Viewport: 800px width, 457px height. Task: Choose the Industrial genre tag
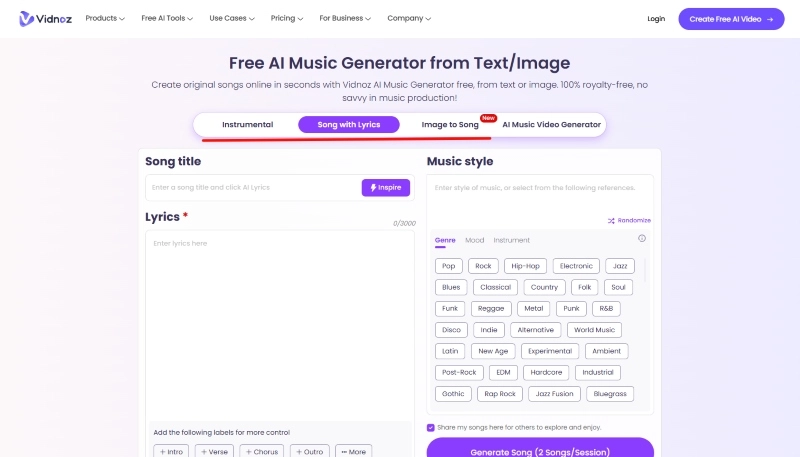point(598,372)
